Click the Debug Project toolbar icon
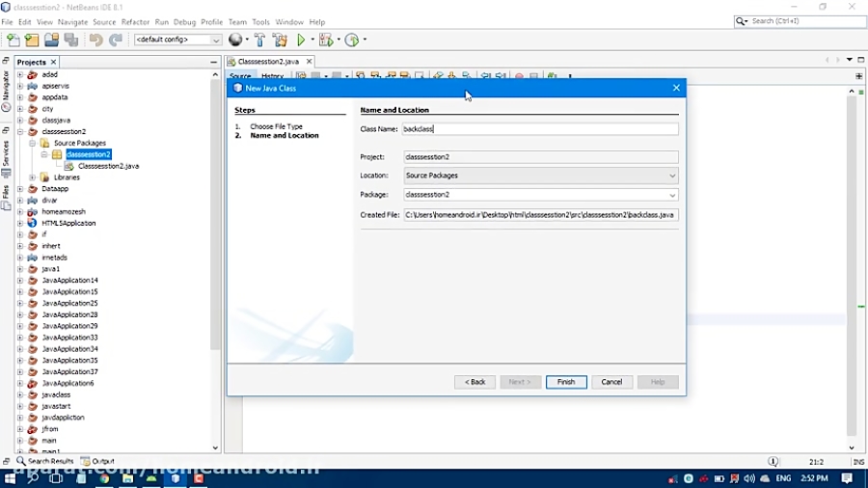Screen dimensions: 868x488 click(326, 41)
